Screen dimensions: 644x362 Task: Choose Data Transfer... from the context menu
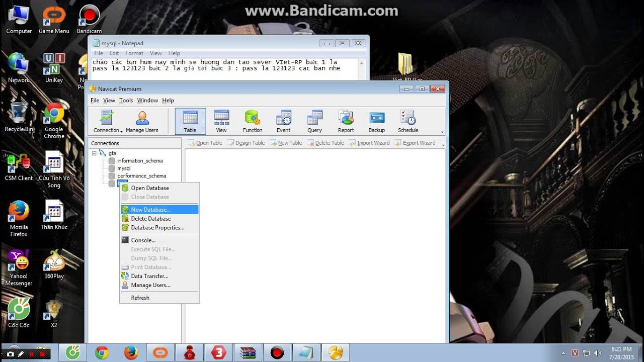[159, 276]
